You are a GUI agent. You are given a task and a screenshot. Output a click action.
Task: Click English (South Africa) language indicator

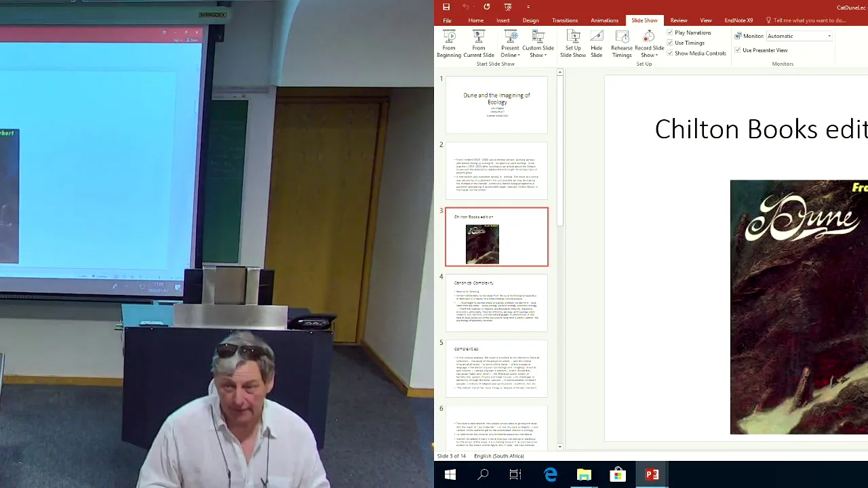498,456
